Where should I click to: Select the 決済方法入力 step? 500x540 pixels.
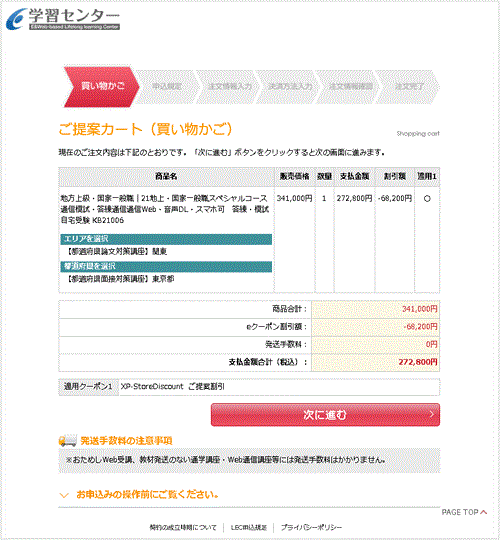point(290,87)
